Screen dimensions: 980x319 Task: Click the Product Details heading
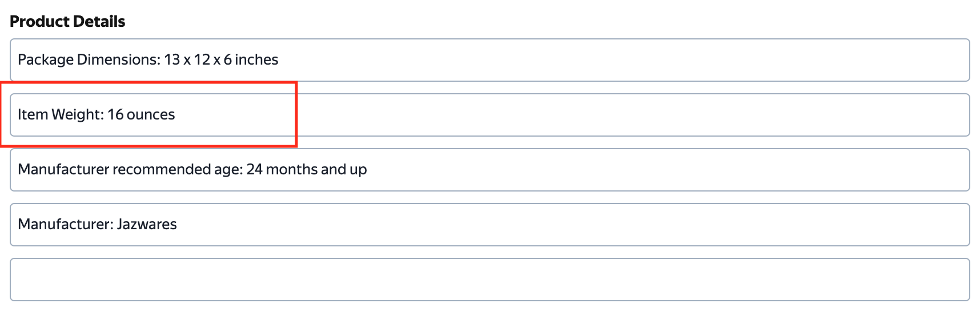[67, 22]
